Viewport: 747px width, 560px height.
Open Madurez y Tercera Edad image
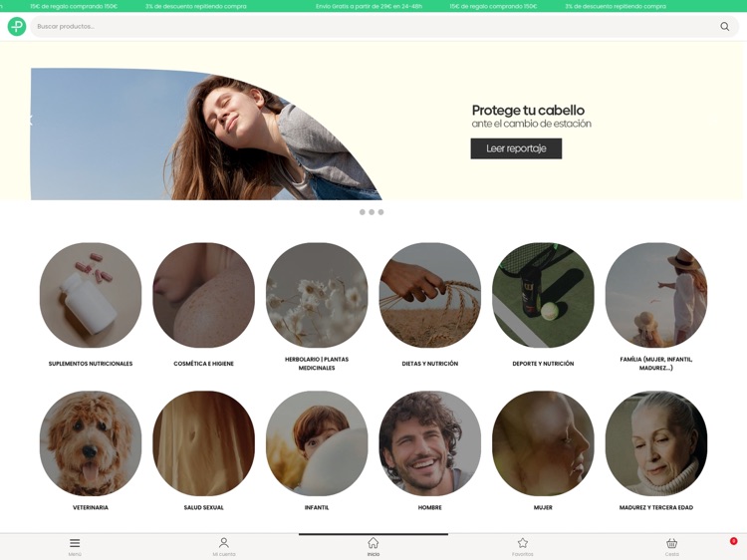point(656,443)
